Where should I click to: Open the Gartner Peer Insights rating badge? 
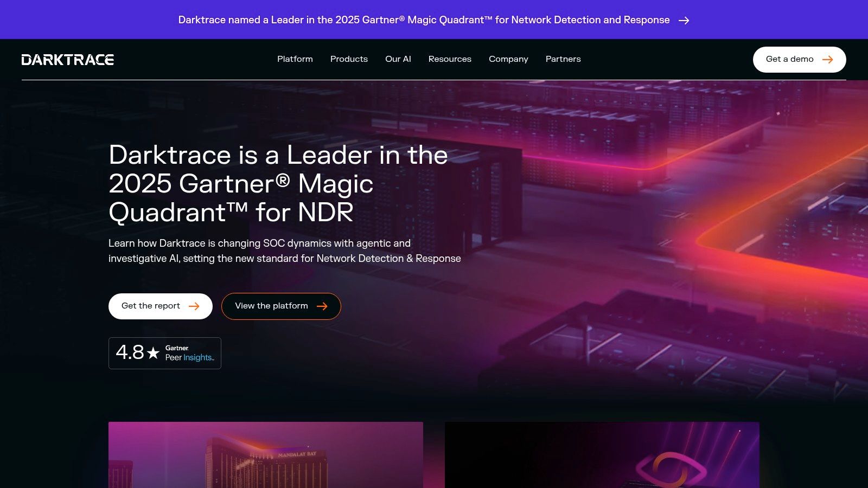165,353
